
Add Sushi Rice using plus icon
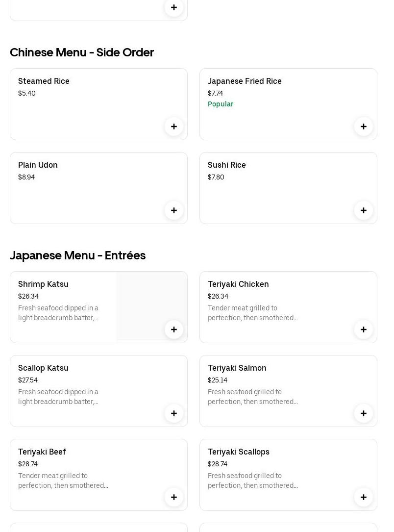tap(364, 210)
